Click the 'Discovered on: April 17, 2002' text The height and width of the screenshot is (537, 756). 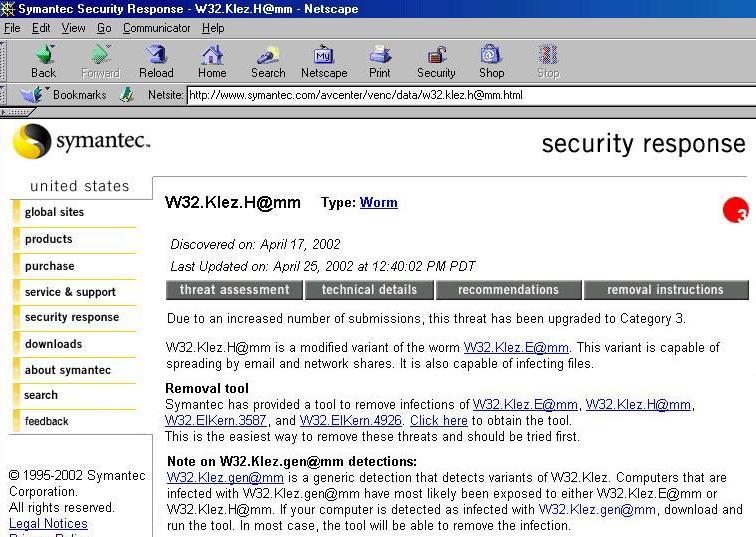tap(256, 244)
